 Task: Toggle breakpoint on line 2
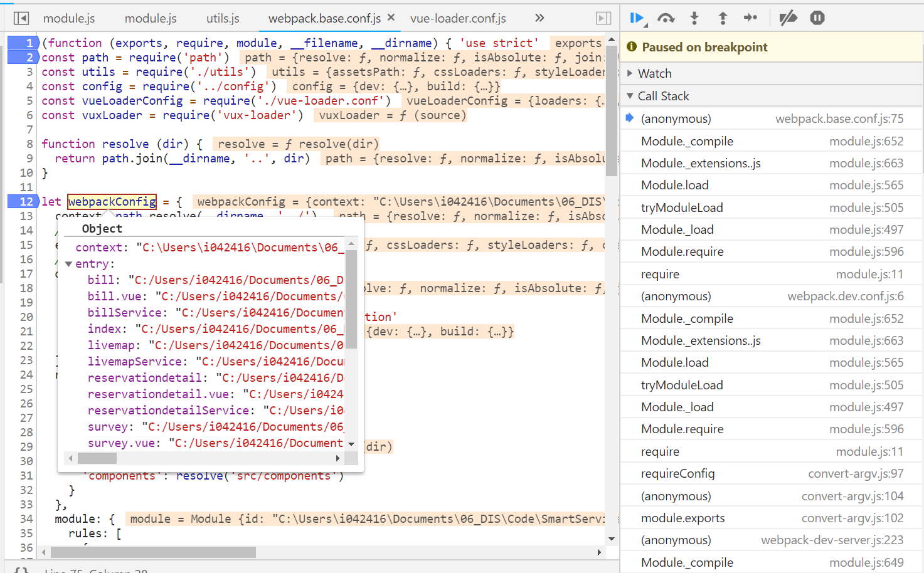(23, 57)
